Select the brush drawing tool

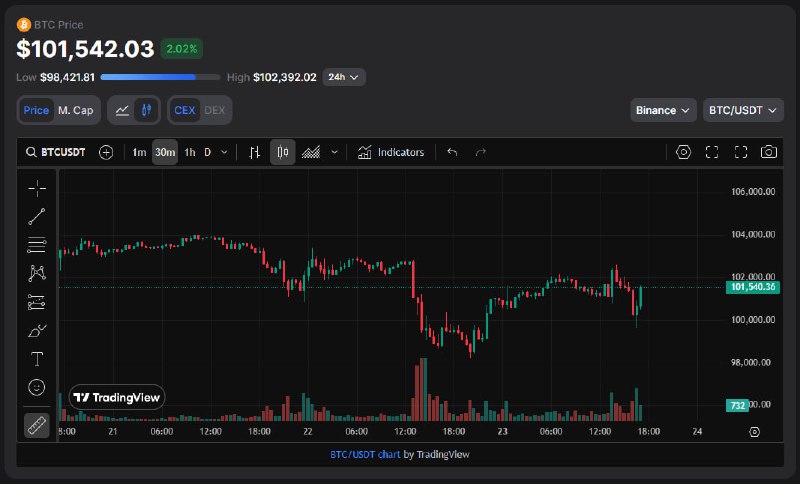pos(37,331)
